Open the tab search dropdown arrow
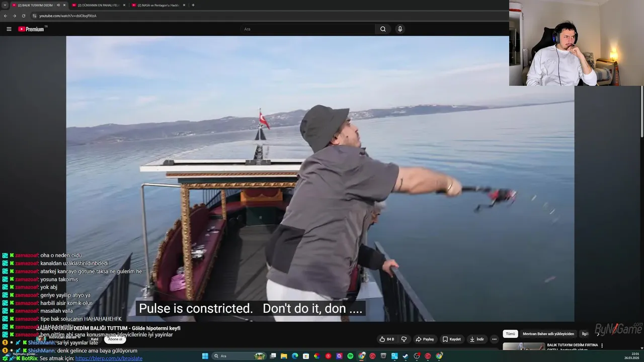 [5, 5]
